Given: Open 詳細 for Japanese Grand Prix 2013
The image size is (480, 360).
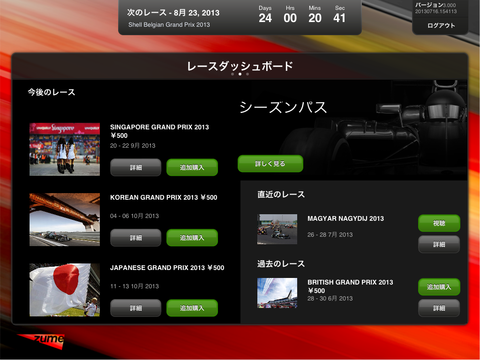Looking at the screenshot, I should tap(136, 308).
